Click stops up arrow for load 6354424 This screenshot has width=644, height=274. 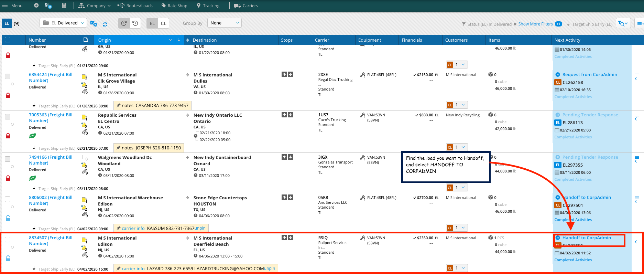284,74
